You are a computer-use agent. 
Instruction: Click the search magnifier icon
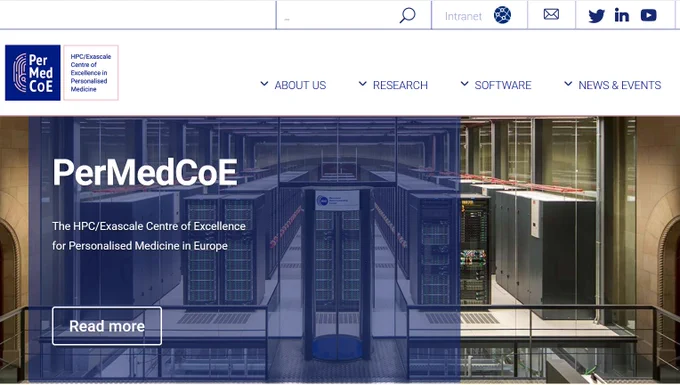tap(407, 16)
